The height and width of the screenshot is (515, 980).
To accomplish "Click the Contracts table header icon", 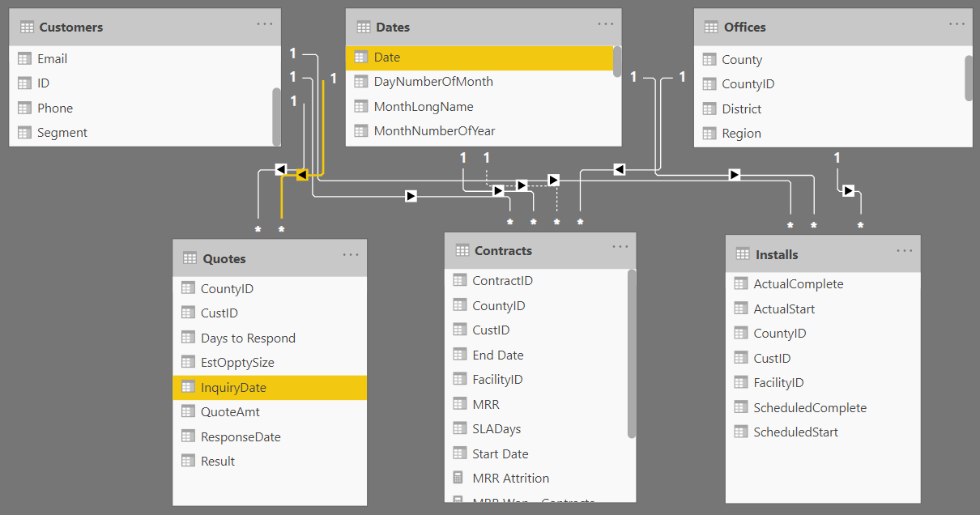I will pyautogui.click(x=462, y=250).
